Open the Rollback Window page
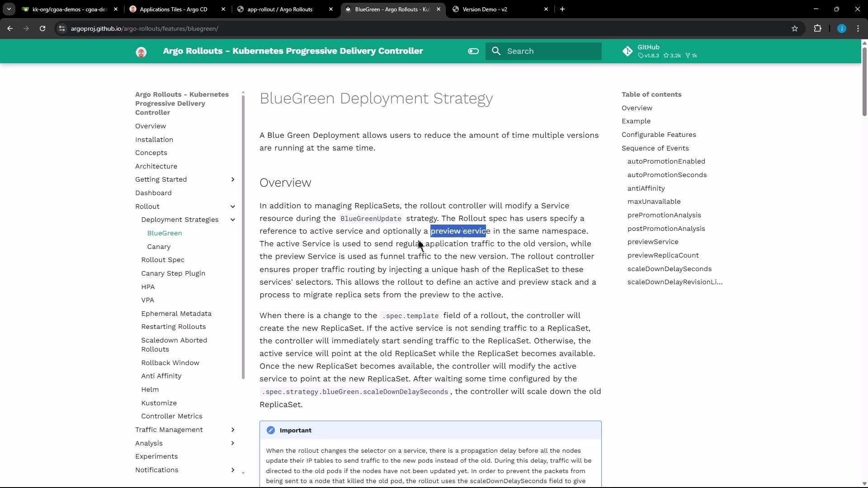 [170, 363]
